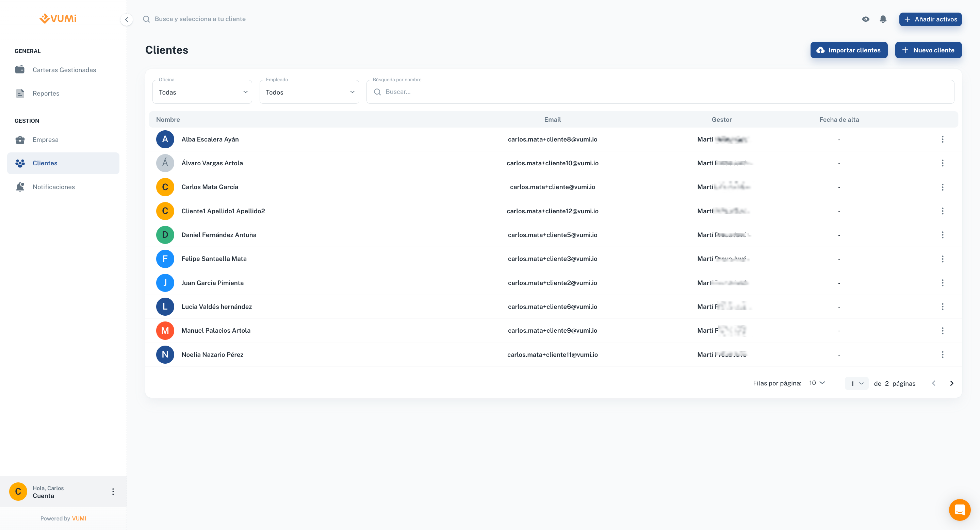This screenshot has height=530, width=980.
Task: Open the Oficina dropdown
Action: pos(202,92)
